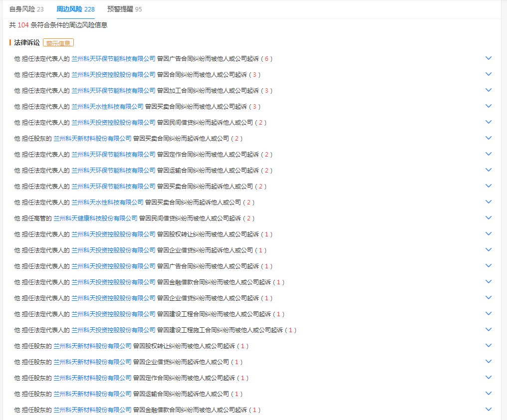Expand 兰州科天环保节能科技 买卖合同纠纷而起诉他人 row chevron
Image resolution: width=507 pixels, height=420 pixels.
coord(489,186)
